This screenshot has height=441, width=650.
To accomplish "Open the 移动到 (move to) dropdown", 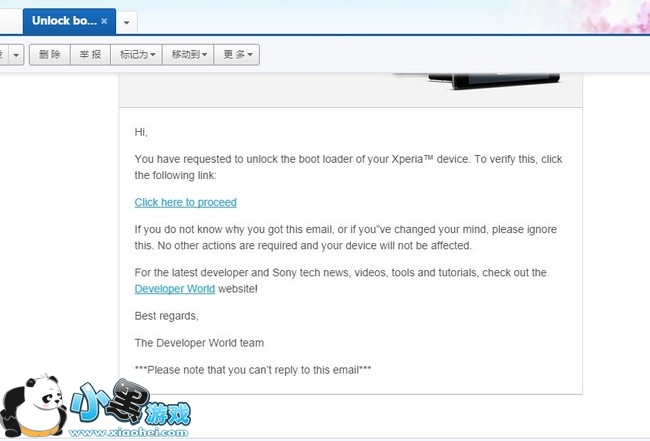I will click(189, 54).
